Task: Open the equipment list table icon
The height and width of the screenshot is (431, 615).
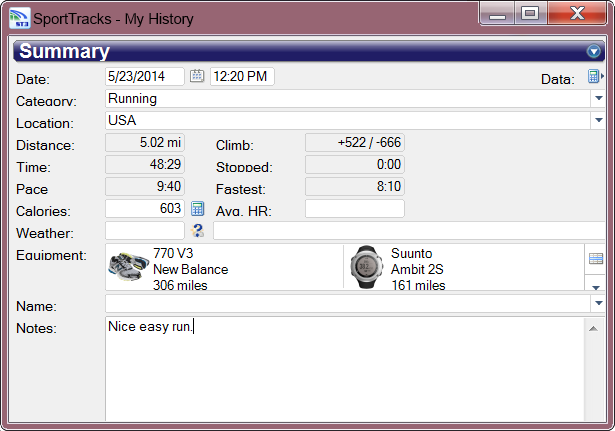Action: point(595,258)
